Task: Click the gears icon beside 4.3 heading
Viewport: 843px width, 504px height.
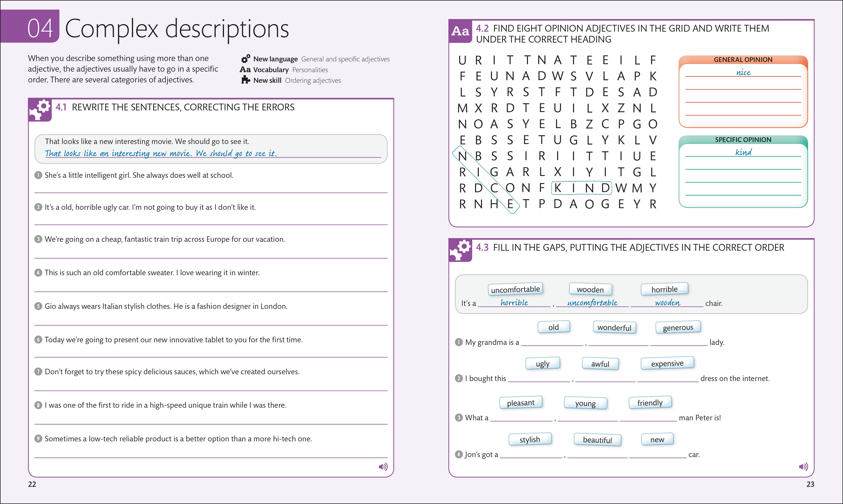Action: tap(460, 250)
